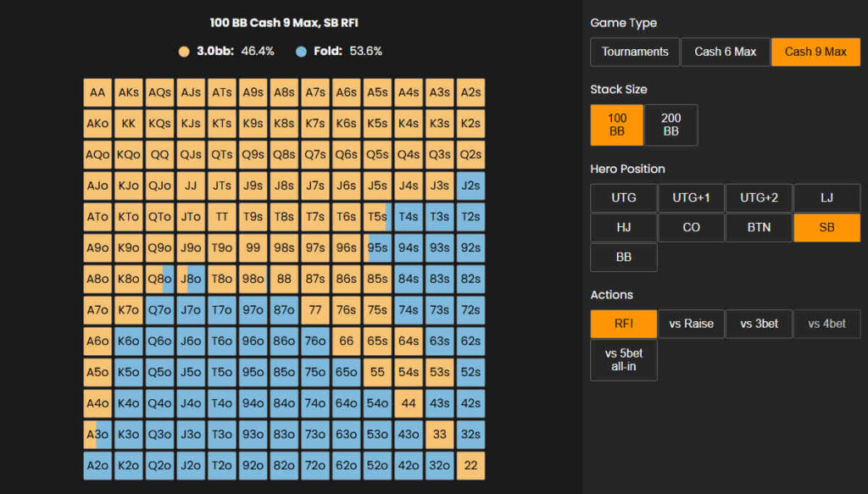This screenshot has width=868, height=494.
Task: Select the Tournaments game type
Action: [x=634, y=52]
